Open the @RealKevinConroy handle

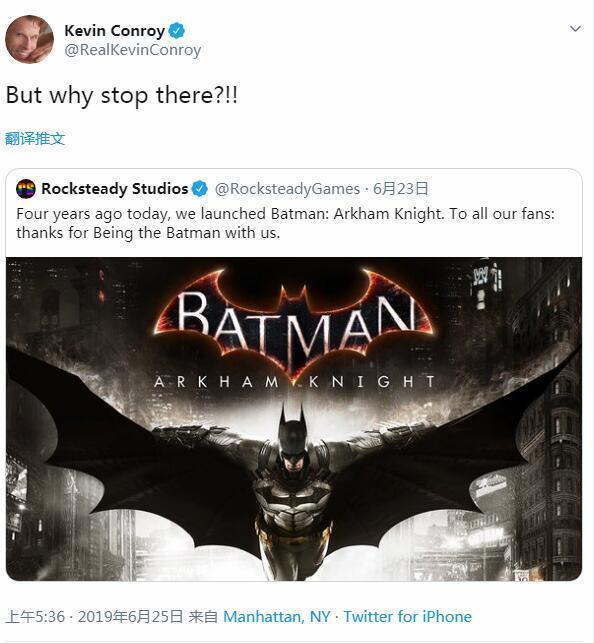(133, 50)
